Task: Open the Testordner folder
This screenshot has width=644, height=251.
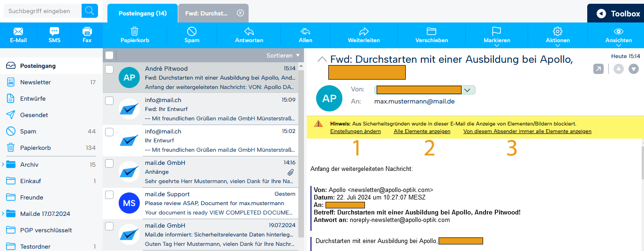Action: point(51,247)
